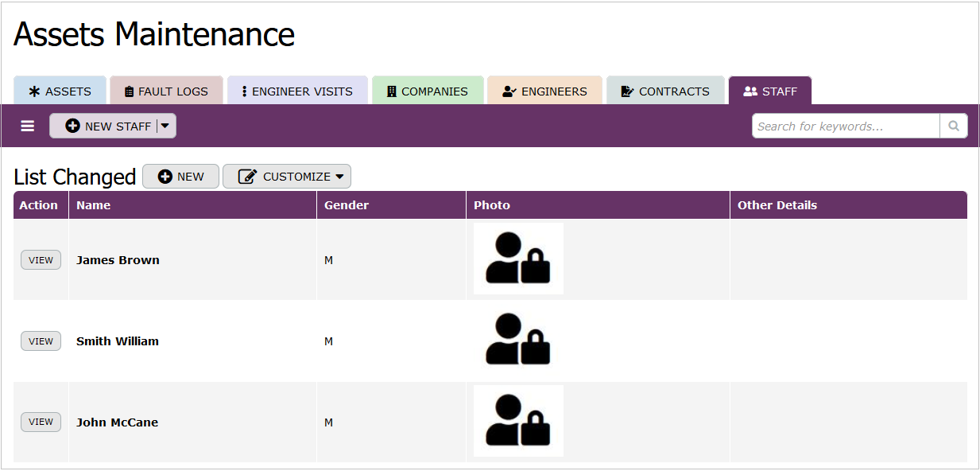
Task: Switch to the Fault Logs tab
Action: click(x=166, y=91)
